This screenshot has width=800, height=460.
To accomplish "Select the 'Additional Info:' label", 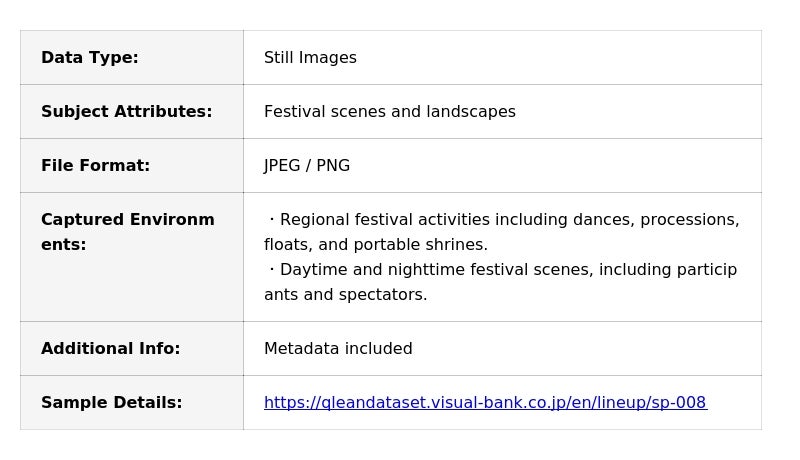I will point(110,349).
